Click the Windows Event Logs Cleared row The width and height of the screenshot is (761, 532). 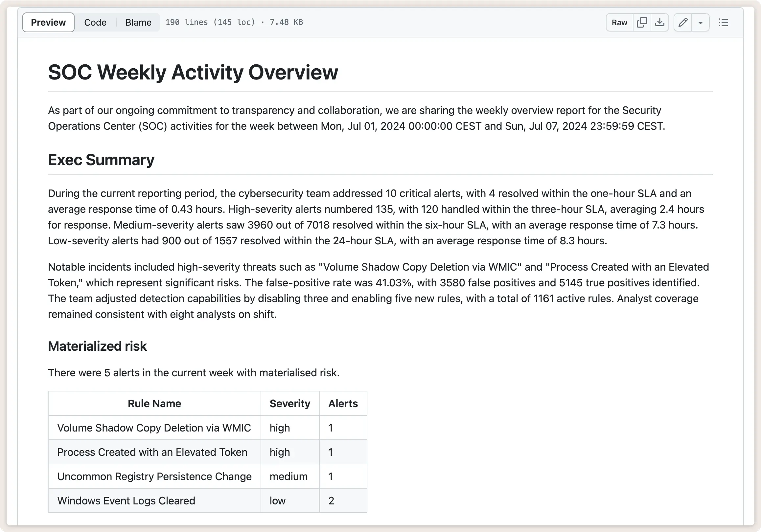pyautogui.click(x=126, y=501)
